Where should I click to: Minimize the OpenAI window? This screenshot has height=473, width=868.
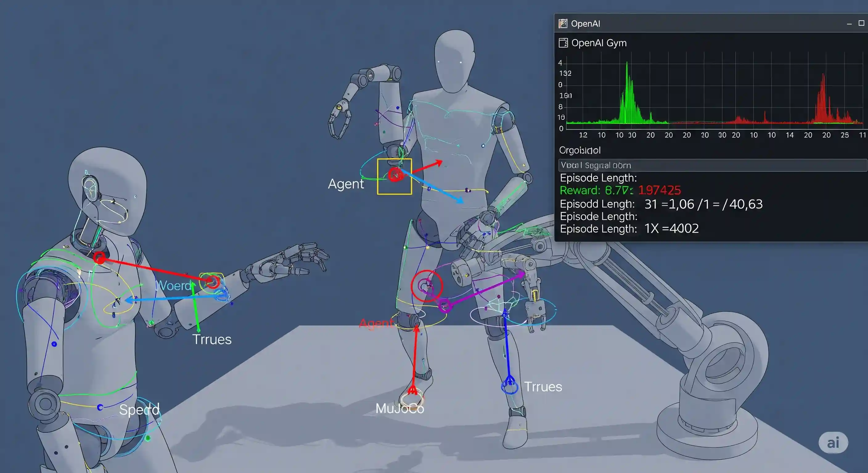849,24
